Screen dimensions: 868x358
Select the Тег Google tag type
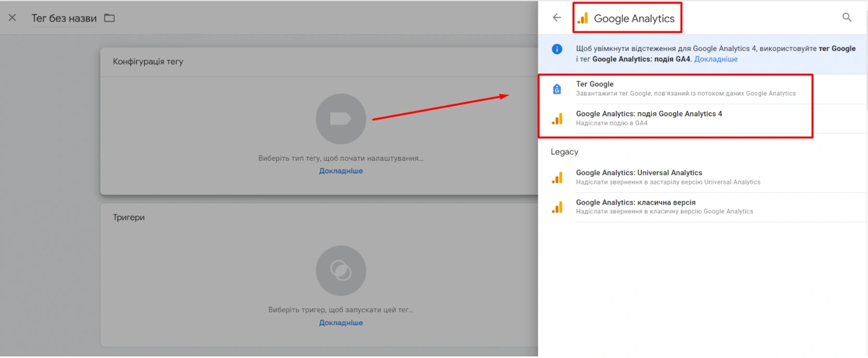[x=595, y=84]
